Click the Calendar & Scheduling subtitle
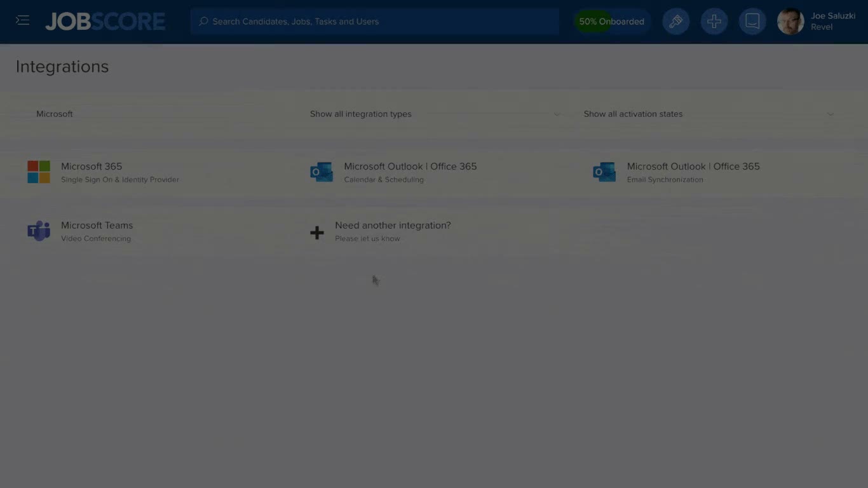Viewport: 868px width, 488px height. (384, 180)
